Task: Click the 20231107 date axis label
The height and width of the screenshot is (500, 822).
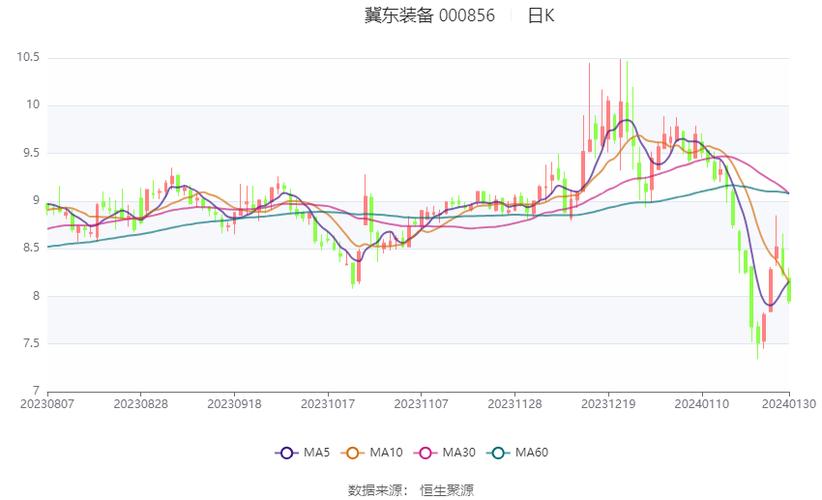Action: click(421, 404)
